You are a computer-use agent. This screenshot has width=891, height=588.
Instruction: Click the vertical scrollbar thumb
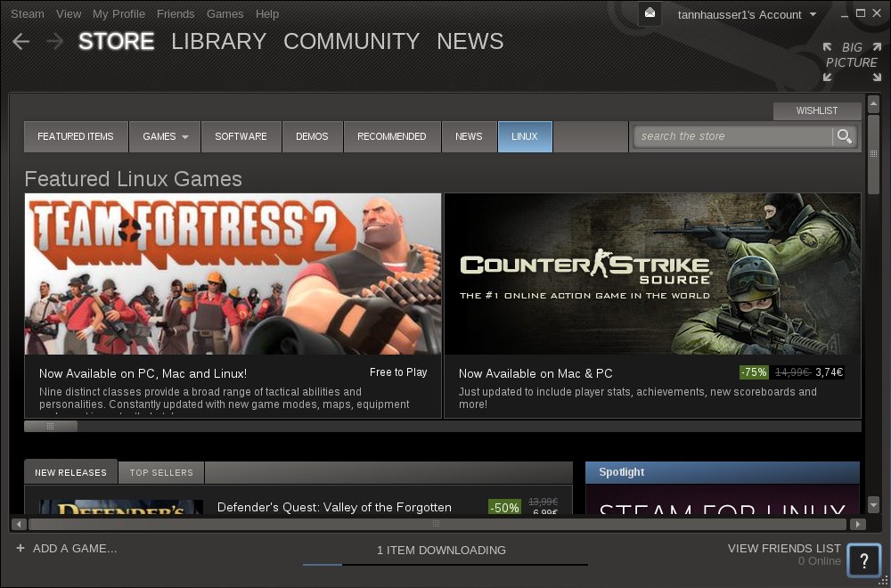coord(874,155)
